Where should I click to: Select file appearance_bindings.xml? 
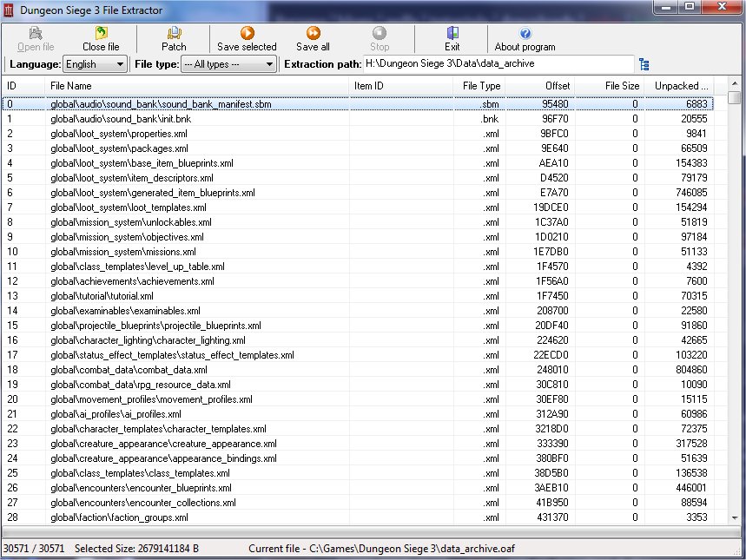coord(358,458)
